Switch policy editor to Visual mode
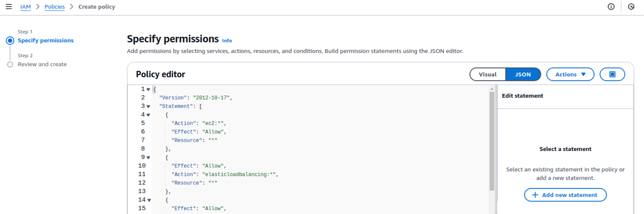Screen dimensions: 644x214 tap(487, 74)
